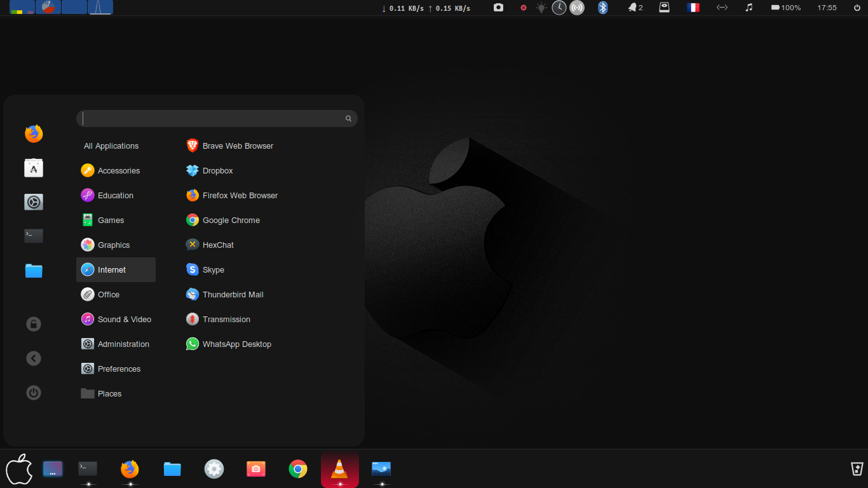Open Thunderbird Mail
The width and height of the screenshot is (868, 488).
[x=224, y=294]
